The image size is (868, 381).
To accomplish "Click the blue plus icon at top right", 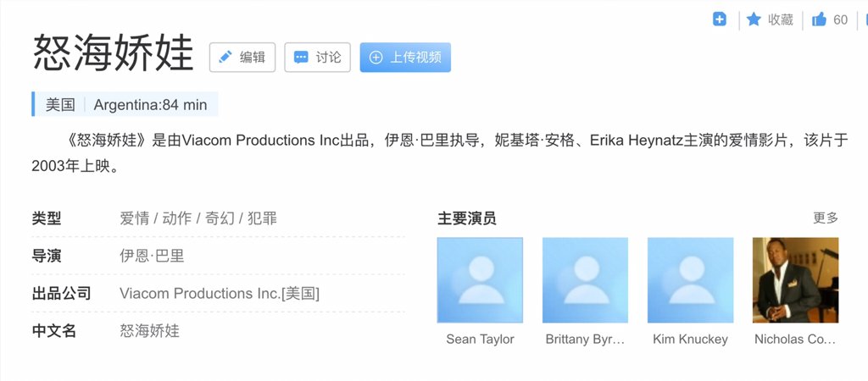I will [720, 19].
